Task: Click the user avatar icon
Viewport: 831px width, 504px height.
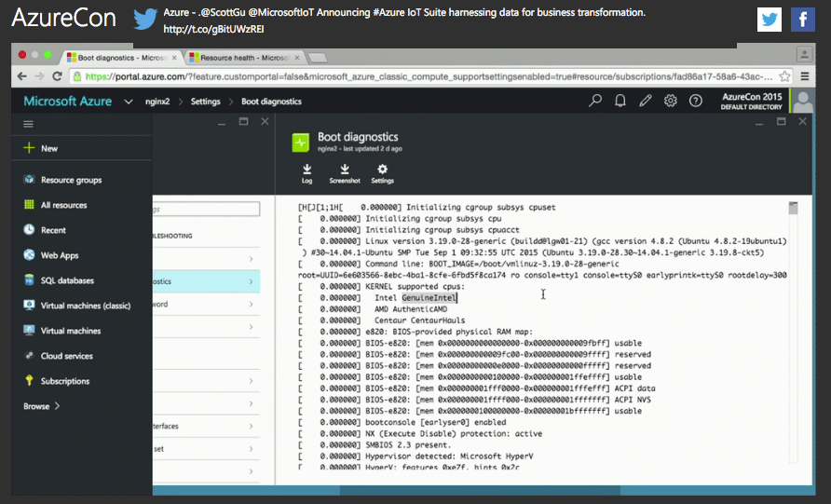Action: [803, 101]
